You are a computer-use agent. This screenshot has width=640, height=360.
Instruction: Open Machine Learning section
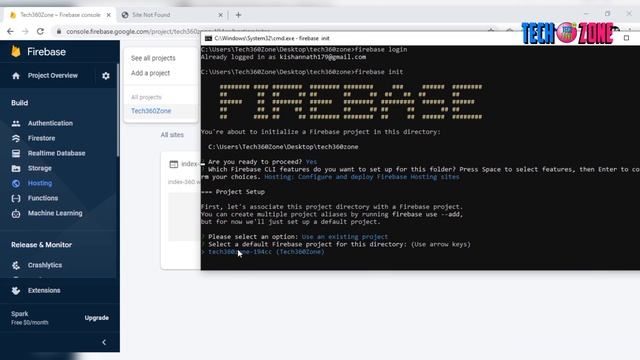click(55, 213)
